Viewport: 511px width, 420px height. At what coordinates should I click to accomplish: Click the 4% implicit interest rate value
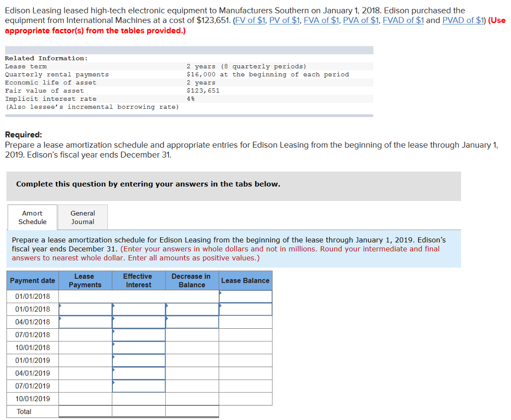point(191,99)
